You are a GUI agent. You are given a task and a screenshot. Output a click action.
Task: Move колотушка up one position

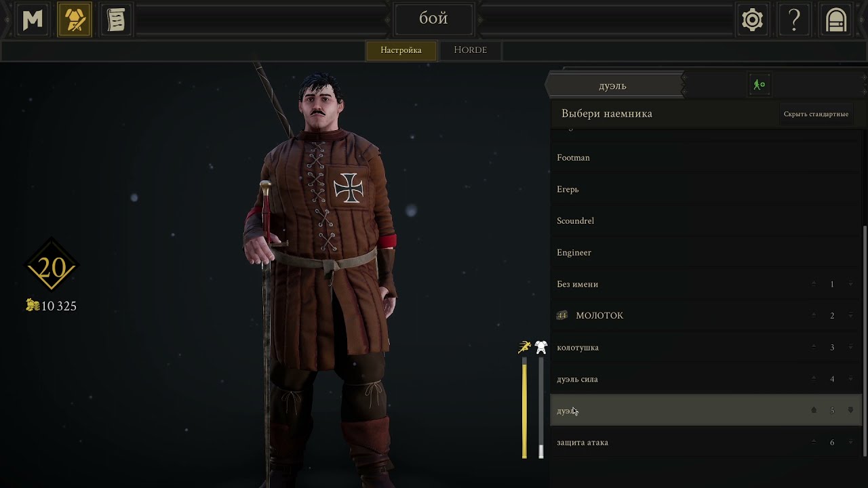pyautogui.click(x=814, y=348)
